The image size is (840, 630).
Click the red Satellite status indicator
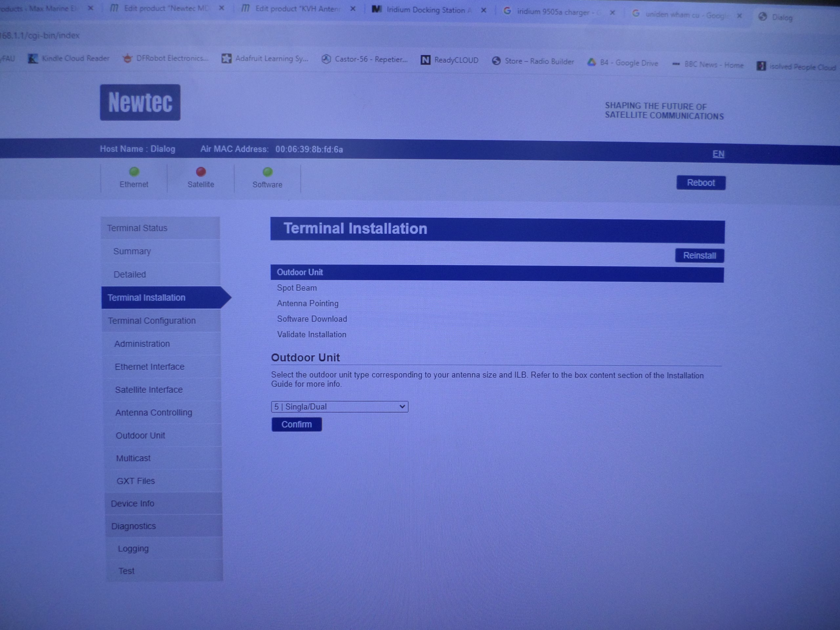click(201, 172)
